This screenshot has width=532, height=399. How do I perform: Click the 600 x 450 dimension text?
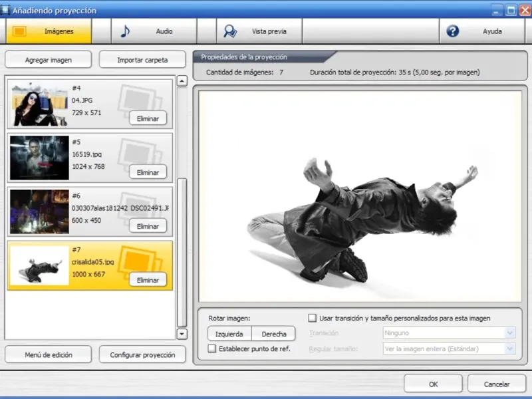point(86,220)
